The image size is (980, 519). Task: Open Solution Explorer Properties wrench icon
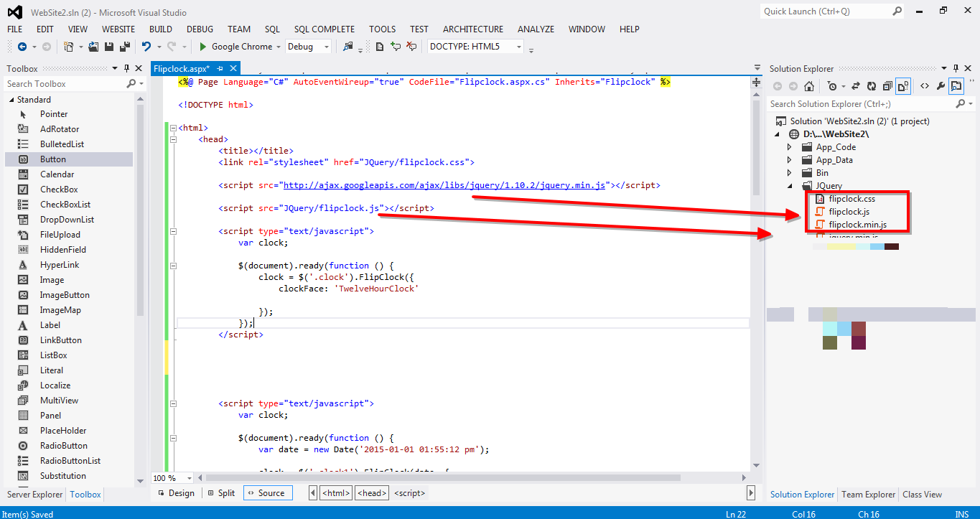[942, 85]
